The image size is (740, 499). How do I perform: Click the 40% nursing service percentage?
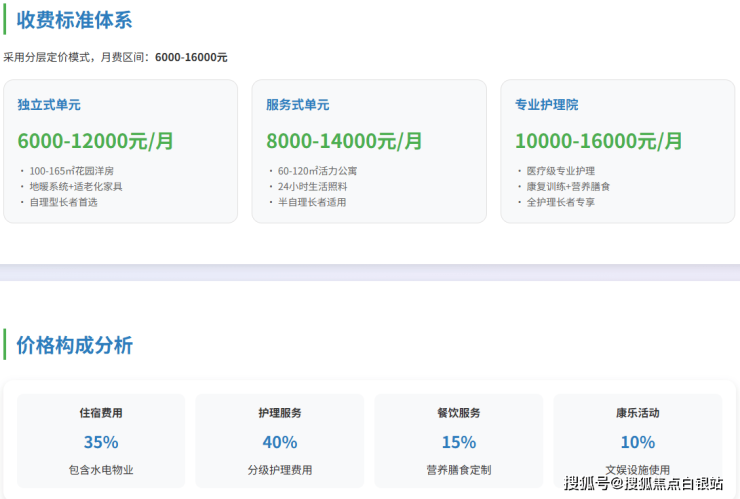(279, 442)
